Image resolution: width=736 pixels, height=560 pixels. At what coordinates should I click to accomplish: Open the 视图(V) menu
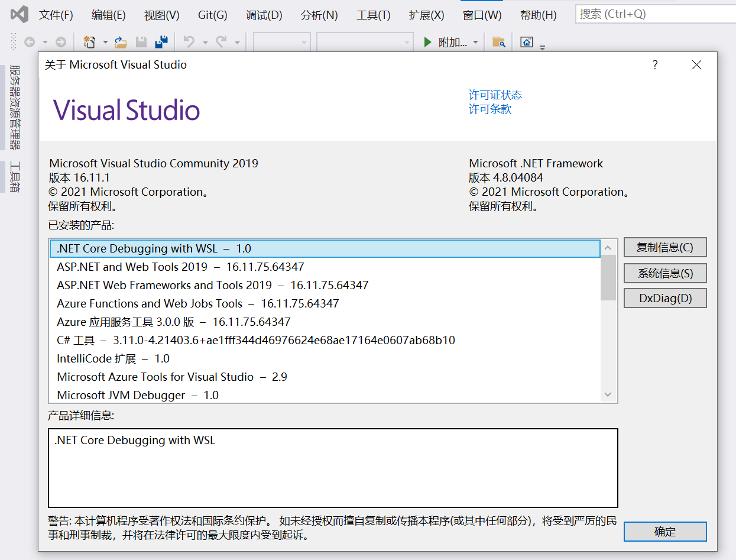coord(162,15)
